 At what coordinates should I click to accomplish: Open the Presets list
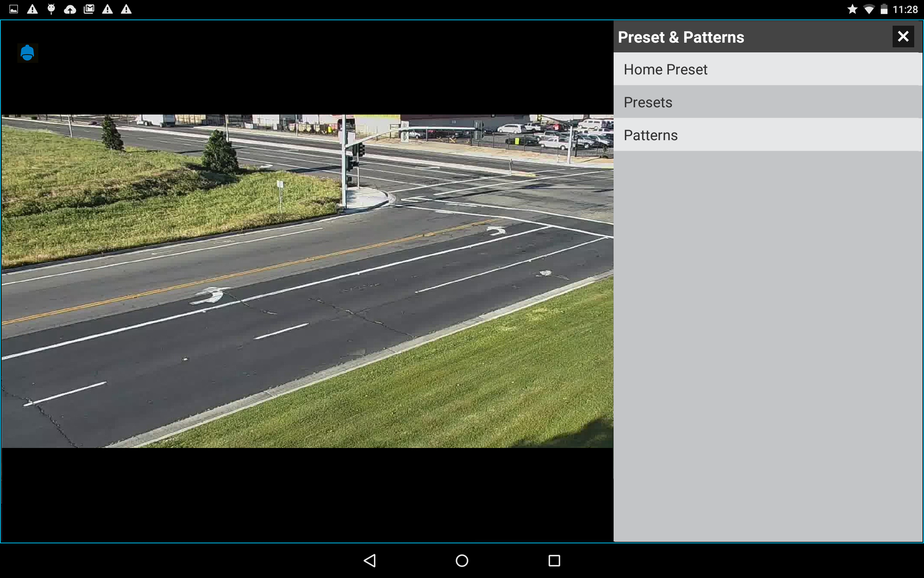coord(767,102)
